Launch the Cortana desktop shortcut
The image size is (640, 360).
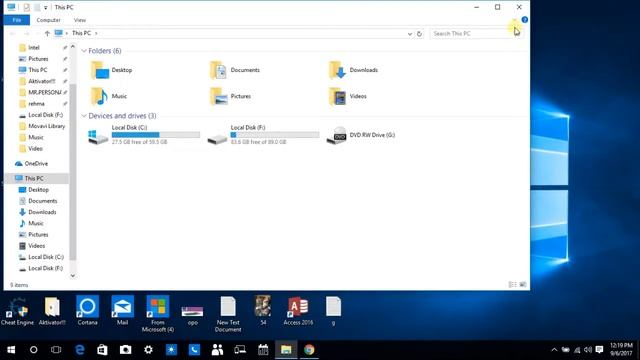coord(87,311)
